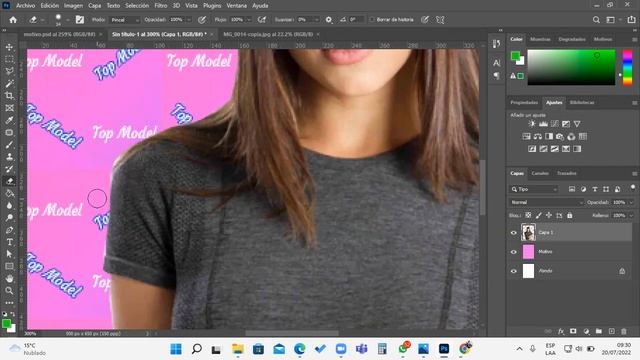The height and width of the screenshot is (360, 640).
Task: Select the Pen tool
Action: [9, 230]
